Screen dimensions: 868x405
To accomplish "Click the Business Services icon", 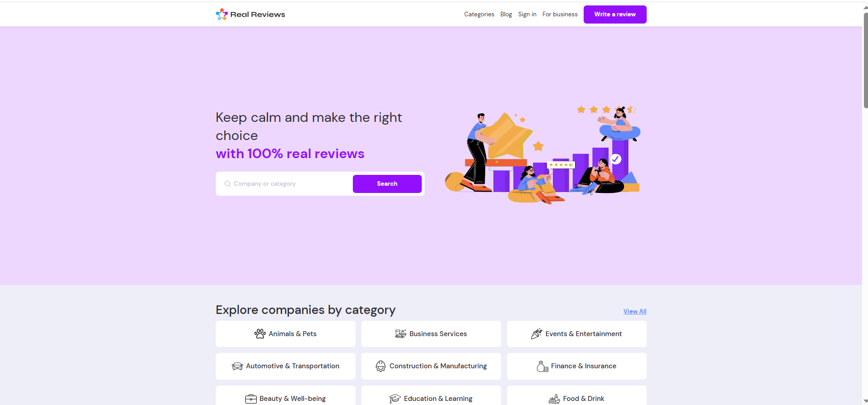I will 400,334.
